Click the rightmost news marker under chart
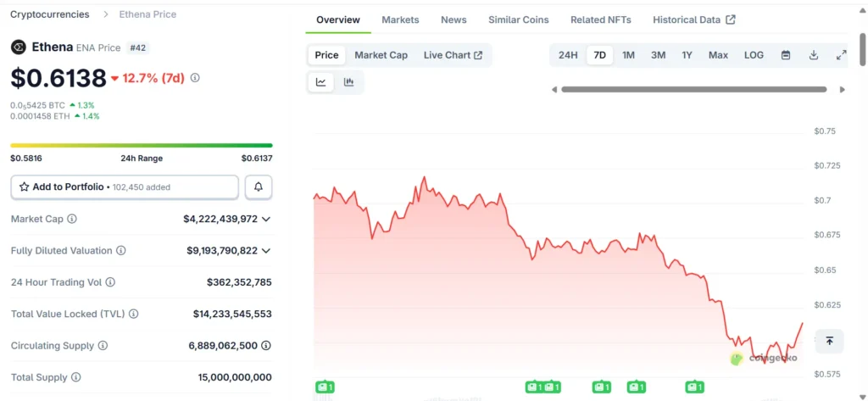Screen dimensions: 868x401 click(x=695, y=387)
